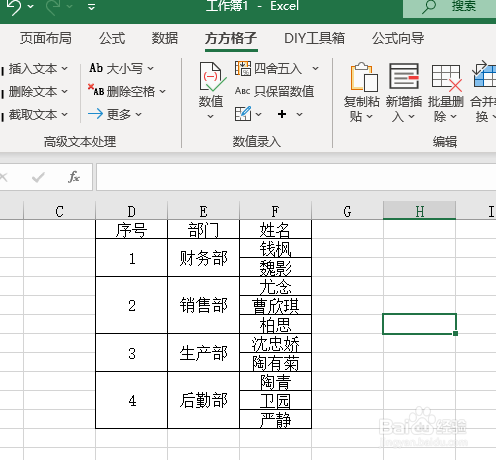Click the 新增插入 icon
The image size is (496, 460).
(x=404, y=76)
